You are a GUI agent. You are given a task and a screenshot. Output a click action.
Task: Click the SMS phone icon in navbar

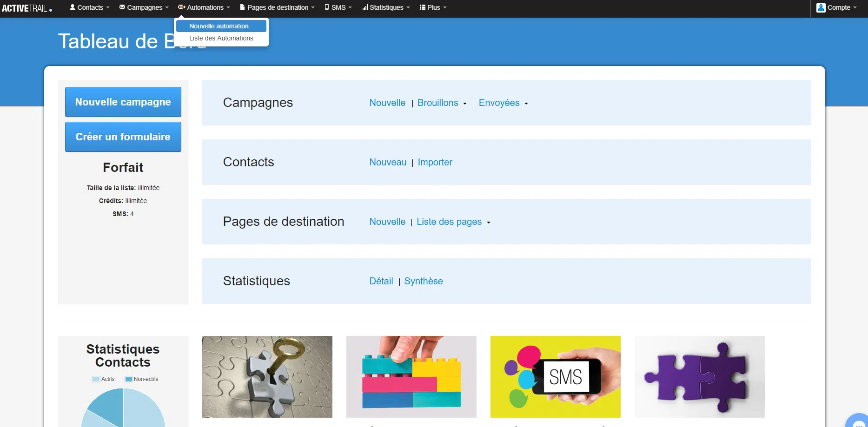click(327, 7)
